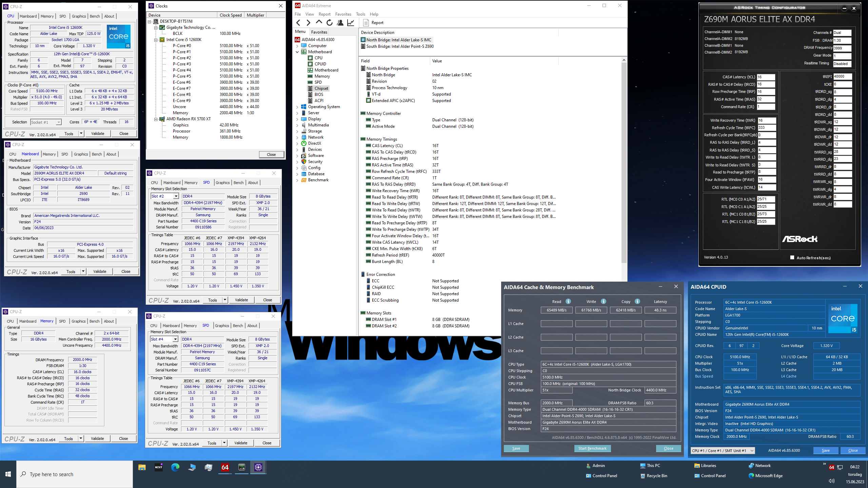Open DirectX node icon in AIDA64 tree
The image size is (868, 488).
pos(304,143)
